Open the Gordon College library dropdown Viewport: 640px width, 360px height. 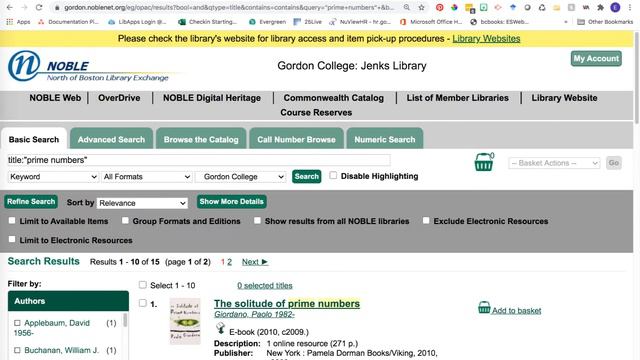(x=241, y=177)
